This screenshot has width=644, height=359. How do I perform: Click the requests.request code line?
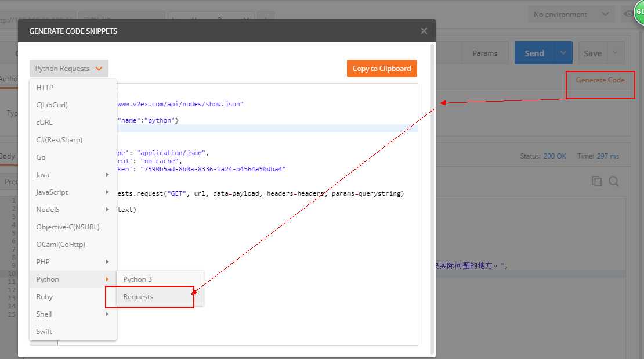(261, 193)
